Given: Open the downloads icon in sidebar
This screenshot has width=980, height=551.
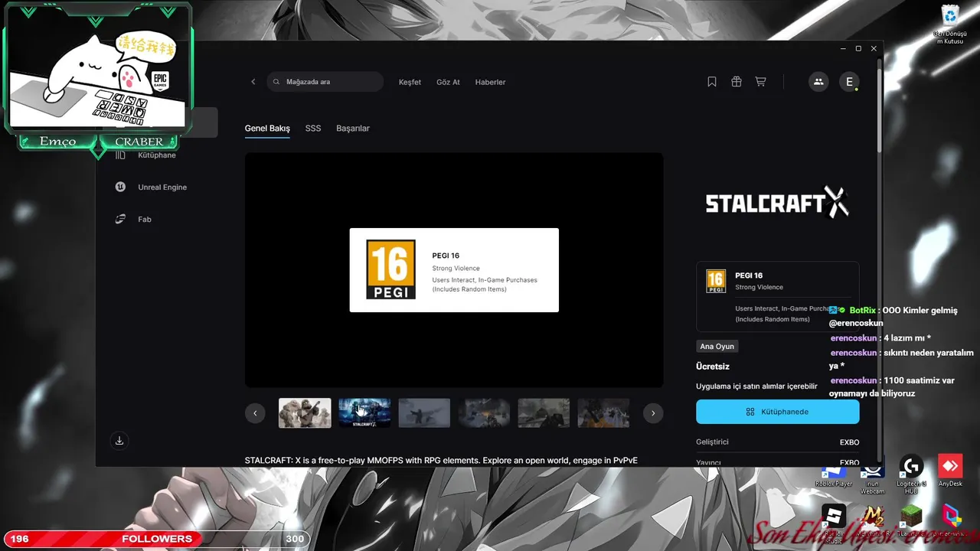Looking at the screenshot, I should 119,441.
